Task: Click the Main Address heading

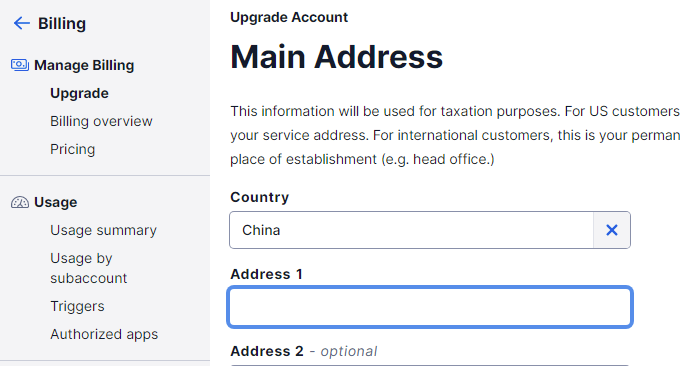Action: click(337, 57)
